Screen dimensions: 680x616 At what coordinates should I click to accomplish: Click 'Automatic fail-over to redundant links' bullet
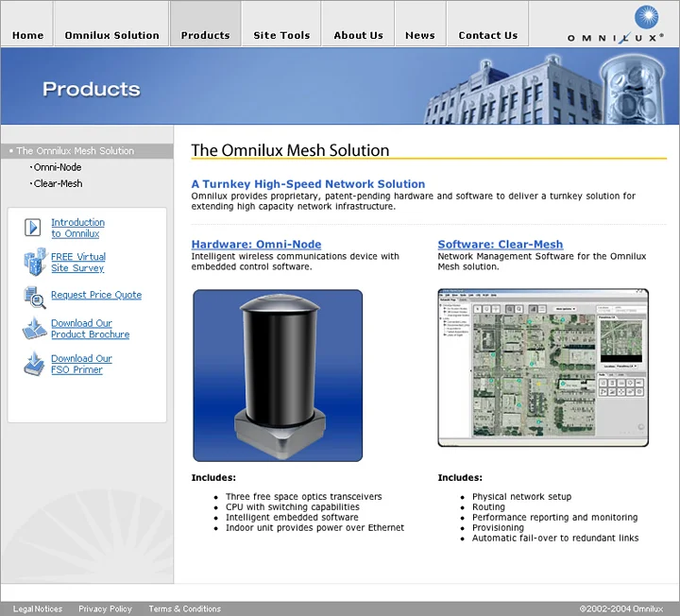point(555,538)
